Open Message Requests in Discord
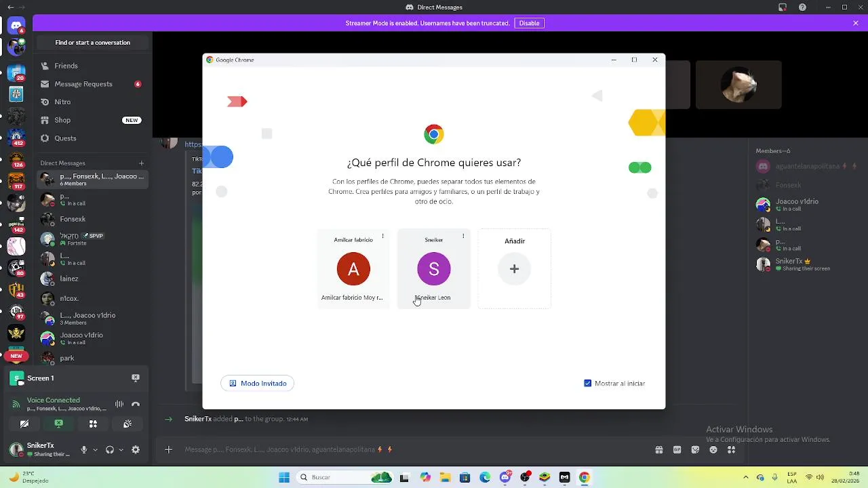 tap(92, 84)
